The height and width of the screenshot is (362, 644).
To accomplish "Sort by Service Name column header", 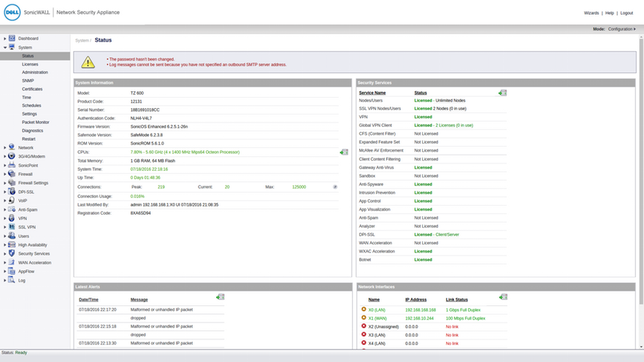I will [372, 93].
